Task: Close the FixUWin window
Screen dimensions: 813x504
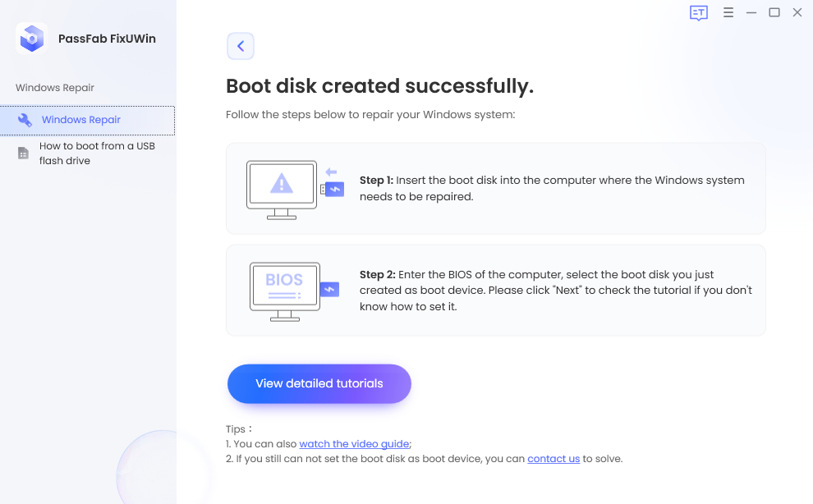Action: [x=797, y=12]
